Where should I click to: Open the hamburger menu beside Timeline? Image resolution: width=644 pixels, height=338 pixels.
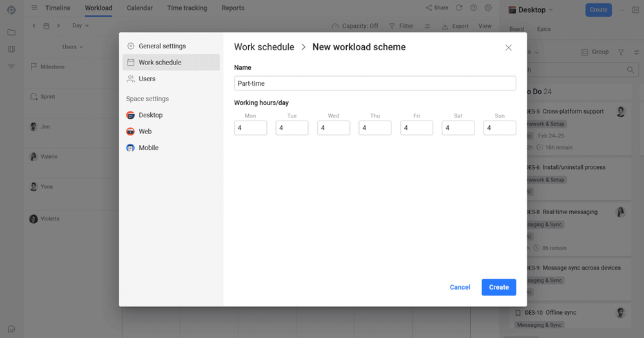(35, 8)
